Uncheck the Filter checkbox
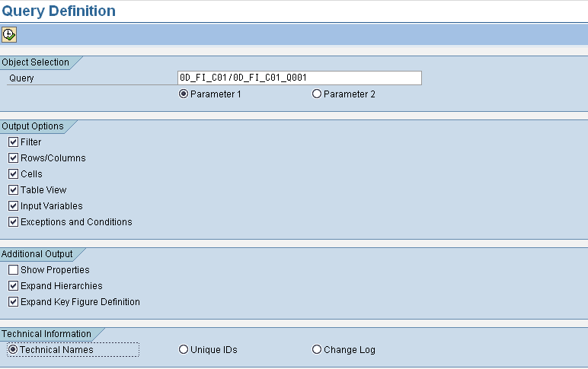The image size is (588, 369). pos(13,142)
